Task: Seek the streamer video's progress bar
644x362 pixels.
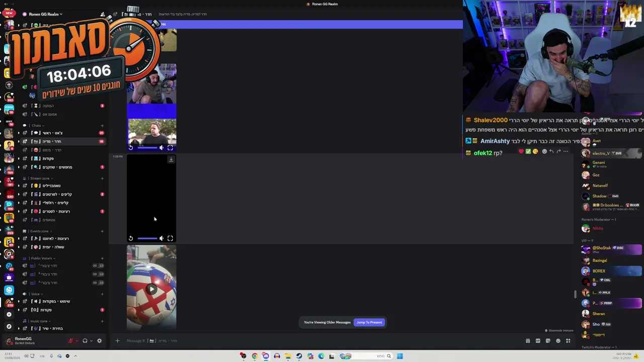Action: (147, 147)
